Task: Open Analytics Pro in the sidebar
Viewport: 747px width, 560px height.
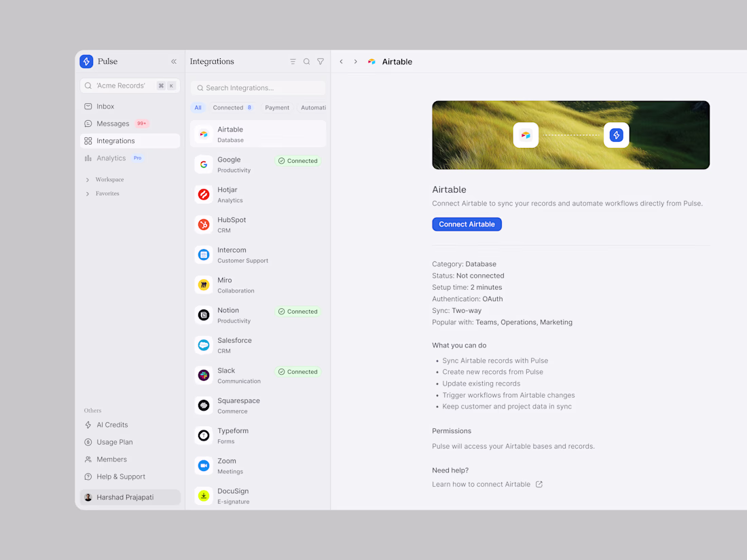Action: [x=130, y=158]
